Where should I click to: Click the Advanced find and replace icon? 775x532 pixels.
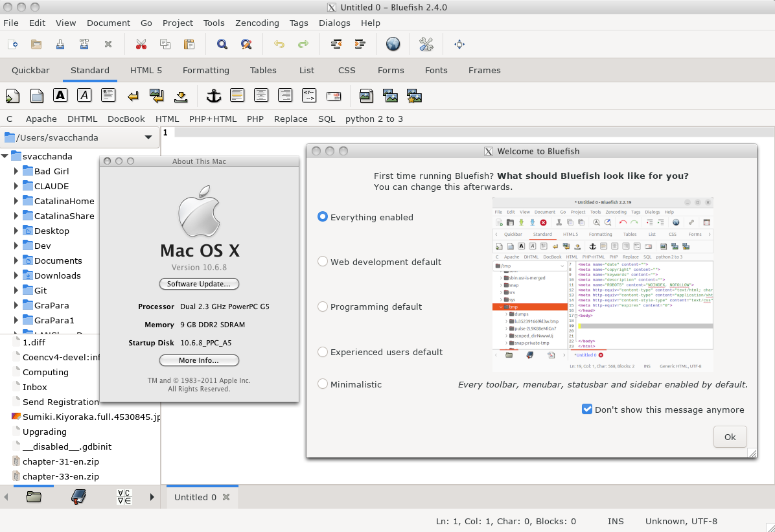point(246,45)
